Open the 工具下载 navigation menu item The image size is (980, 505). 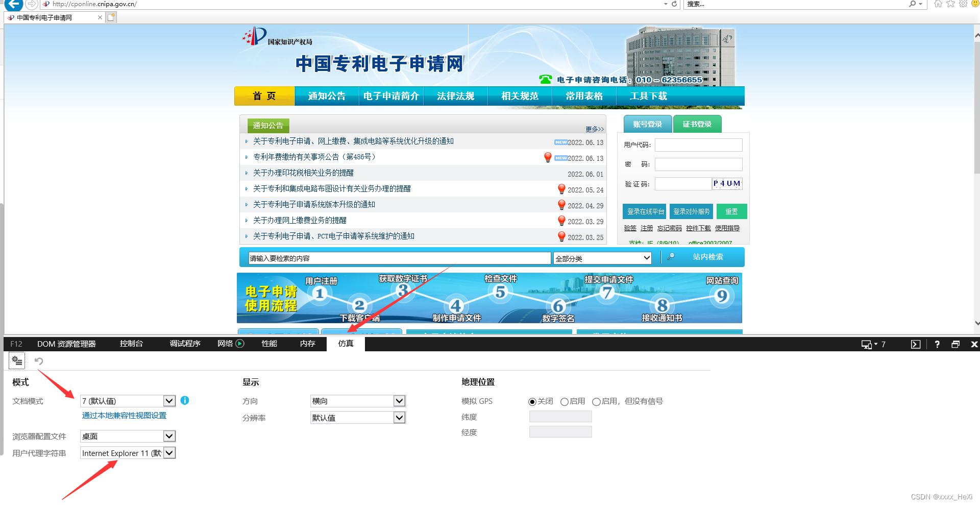click(648, 96)
